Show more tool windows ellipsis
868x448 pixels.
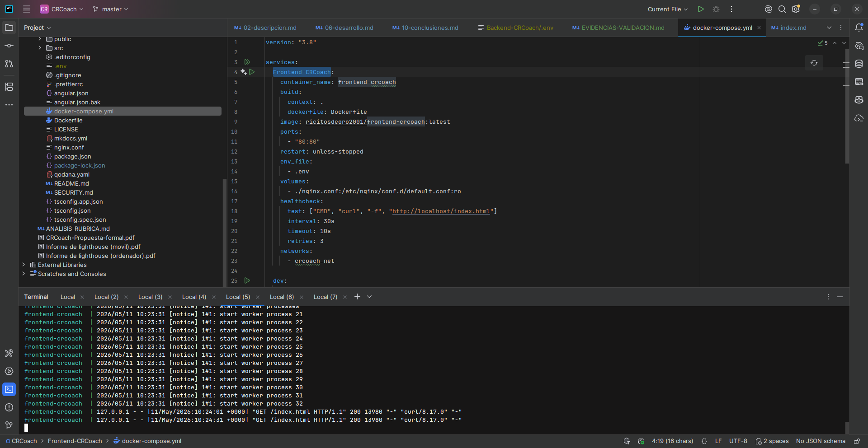(9, 105)
